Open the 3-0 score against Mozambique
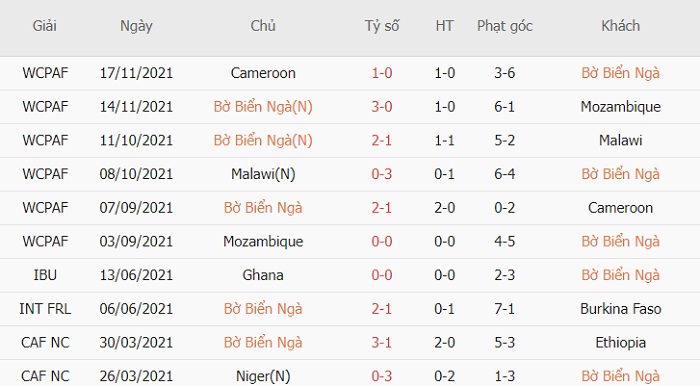 click(x=382, y=107)
